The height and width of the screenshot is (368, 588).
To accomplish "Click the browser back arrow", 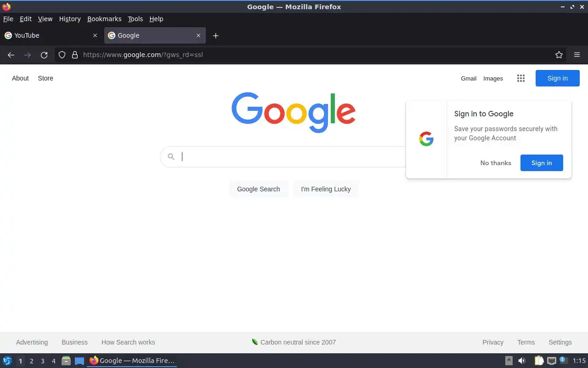I will (11, 55).
